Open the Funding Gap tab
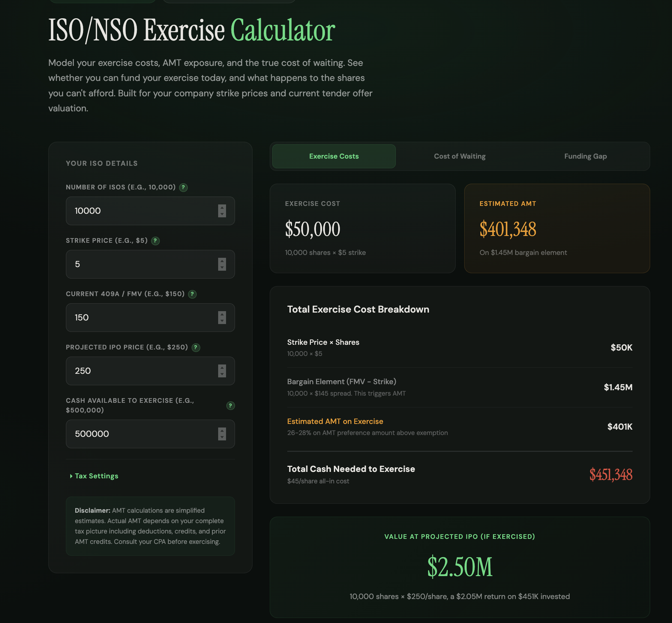 point(585,156)
